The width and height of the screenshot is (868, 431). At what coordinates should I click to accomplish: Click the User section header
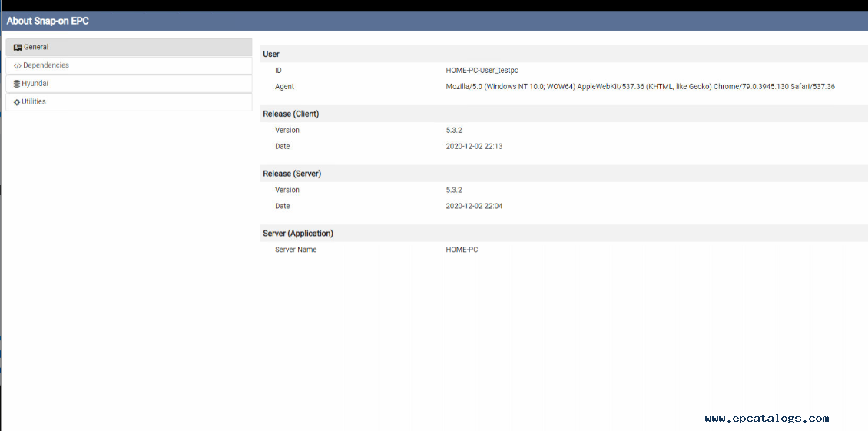pos(564,54)
